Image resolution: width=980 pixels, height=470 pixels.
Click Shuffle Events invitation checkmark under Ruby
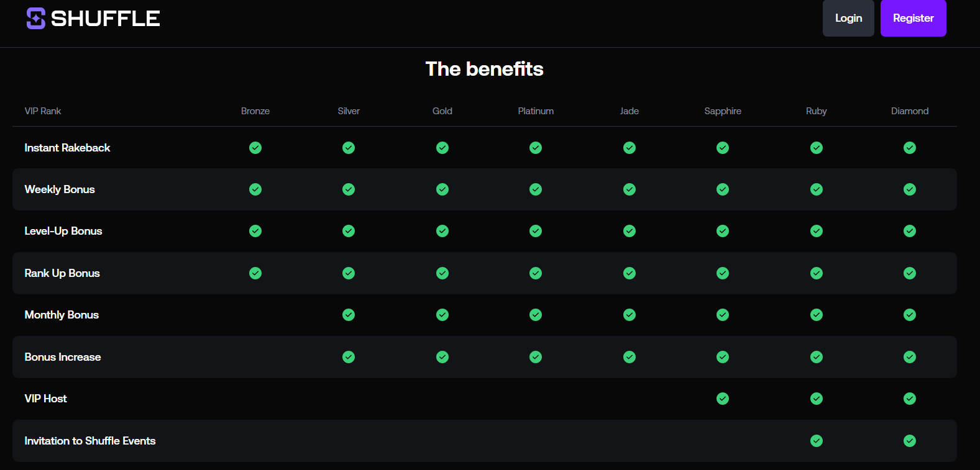(x=817, y=441)
